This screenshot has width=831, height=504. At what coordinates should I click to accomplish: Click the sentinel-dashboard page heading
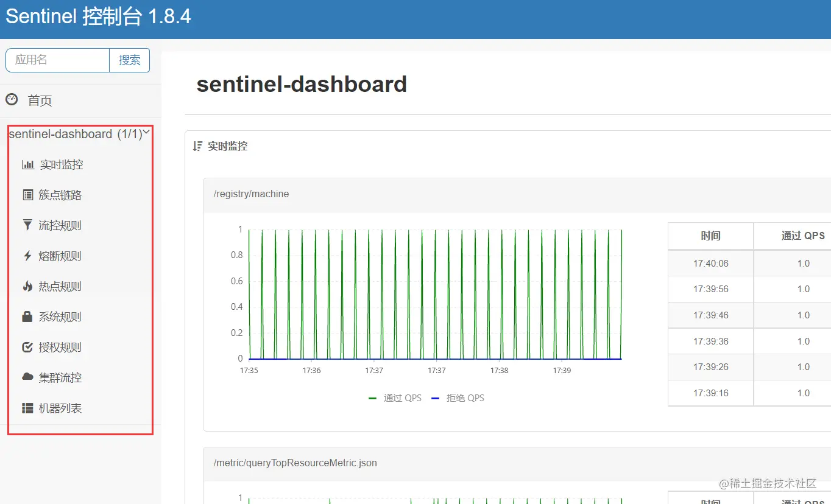tap(302, 84)
